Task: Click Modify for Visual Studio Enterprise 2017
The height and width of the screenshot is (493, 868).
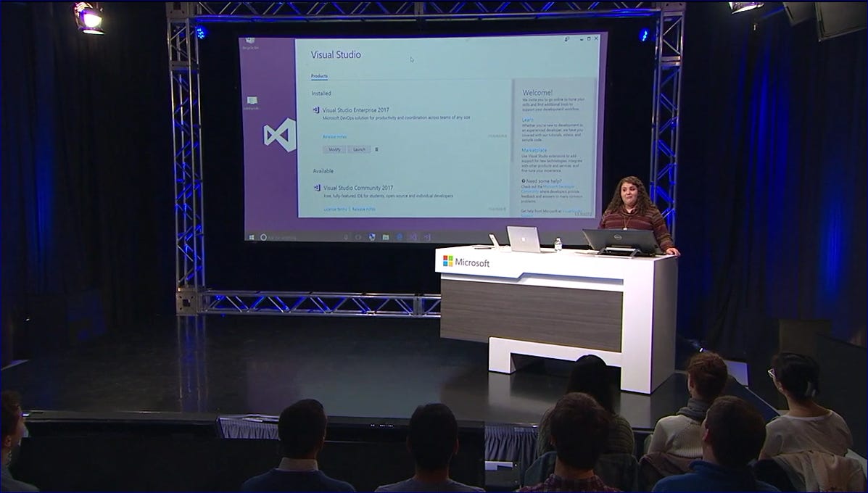Action: click(334, 149)
